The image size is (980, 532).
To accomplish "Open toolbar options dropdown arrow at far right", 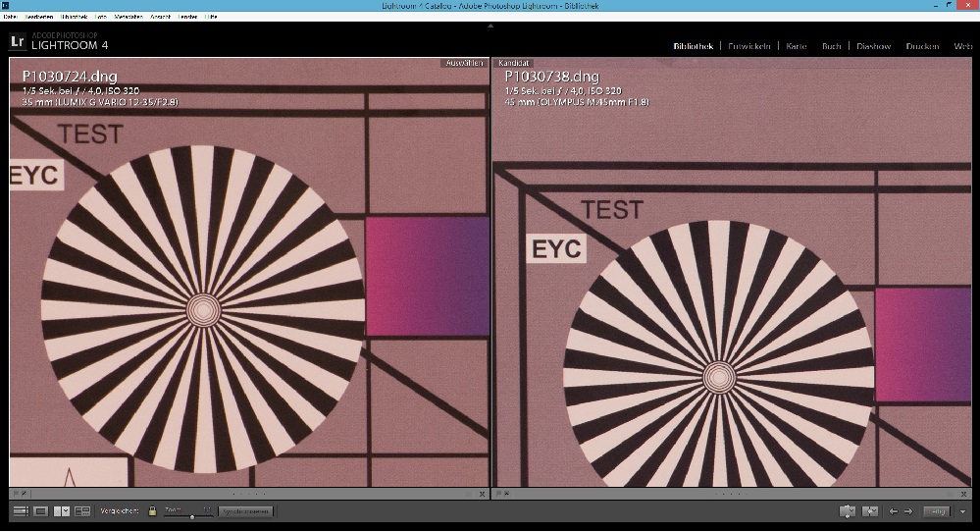I will 963,511.
